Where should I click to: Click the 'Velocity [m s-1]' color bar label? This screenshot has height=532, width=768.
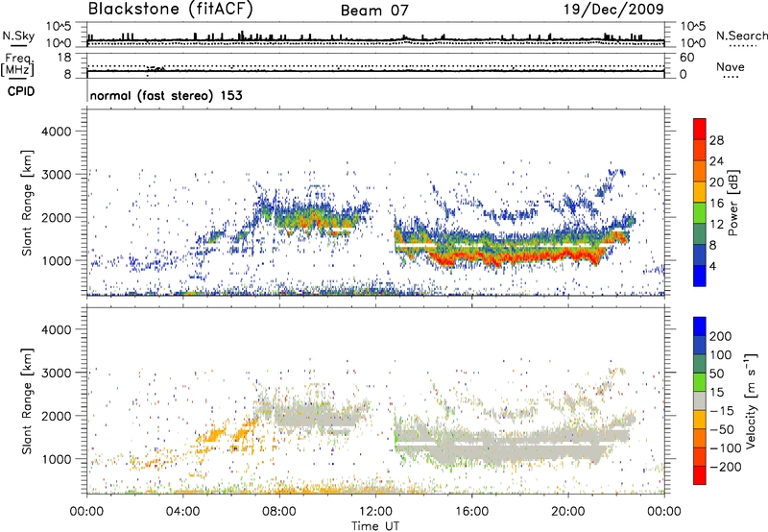tap(750, 400)
